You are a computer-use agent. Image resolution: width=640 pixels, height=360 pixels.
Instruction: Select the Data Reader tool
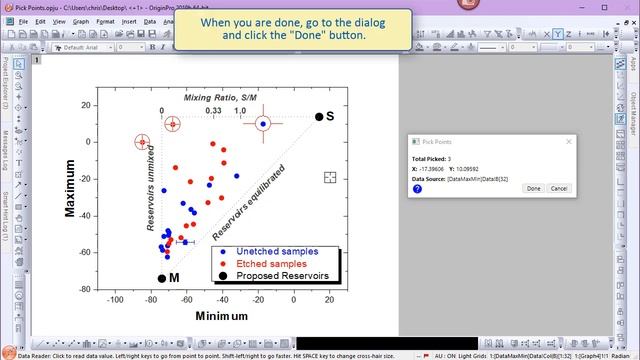click(18, 108)
